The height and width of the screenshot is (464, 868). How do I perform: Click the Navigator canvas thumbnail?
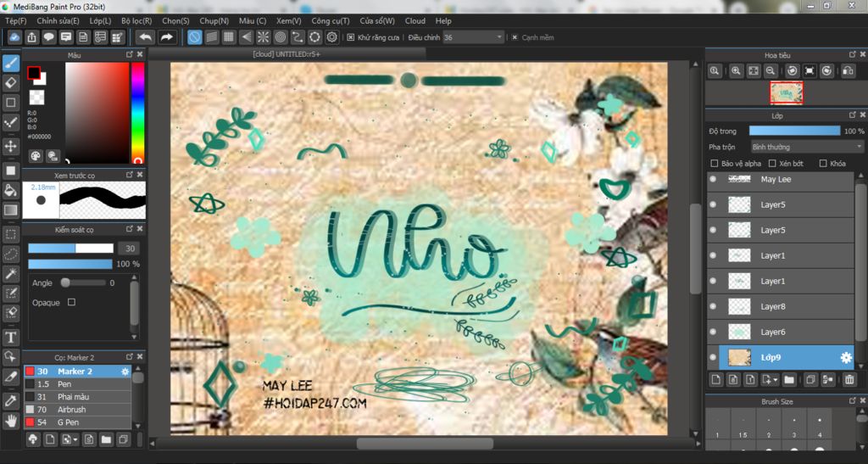click(x=786, y=93)
